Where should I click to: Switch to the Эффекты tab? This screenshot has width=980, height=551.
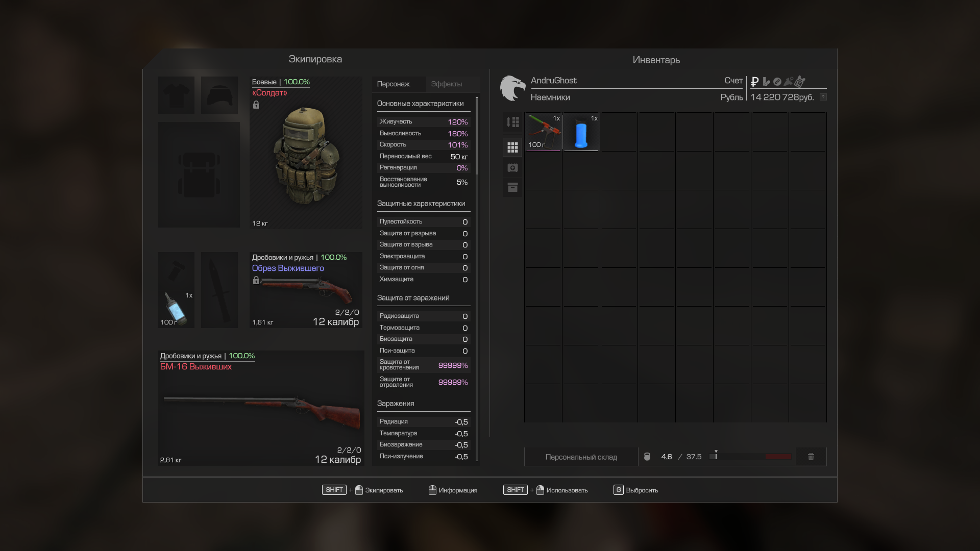click(447, 84)
